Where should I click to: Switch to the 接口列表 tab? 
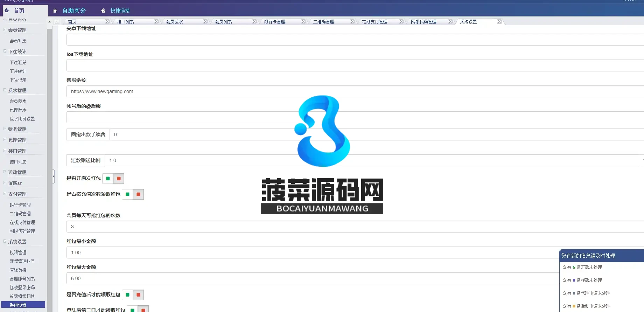coord(126,22)
